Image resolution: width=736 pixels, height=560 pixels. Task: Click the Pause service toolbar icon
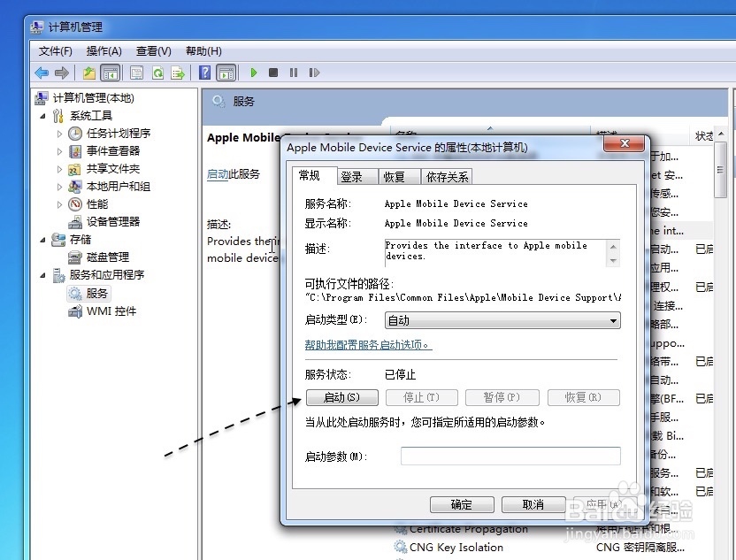(294, 72)
